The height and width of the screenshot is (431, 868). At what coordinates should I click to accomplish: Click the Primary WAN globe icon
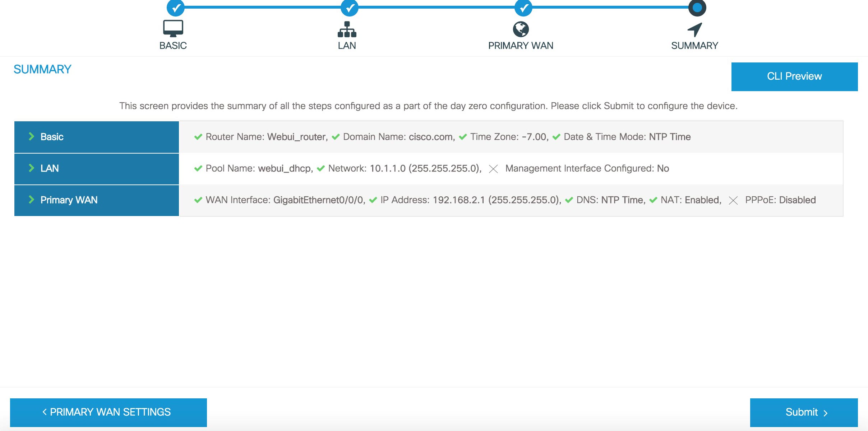click(x=521, y=29)
